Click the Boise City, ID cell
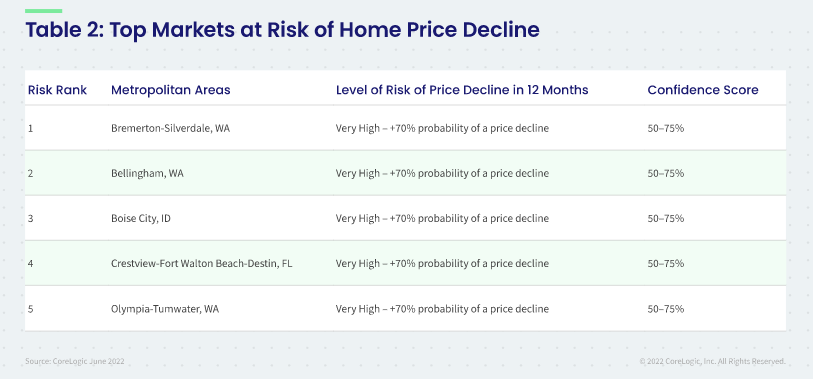This screenshot has width=813, height=379. click(141, 218)
